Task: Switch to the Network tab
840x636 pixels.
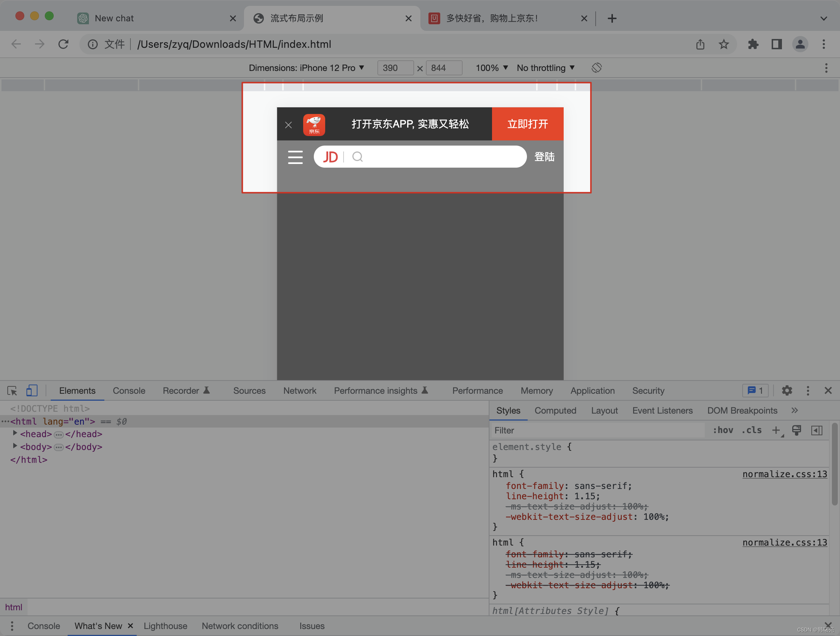Action: [x=299, y=390]
